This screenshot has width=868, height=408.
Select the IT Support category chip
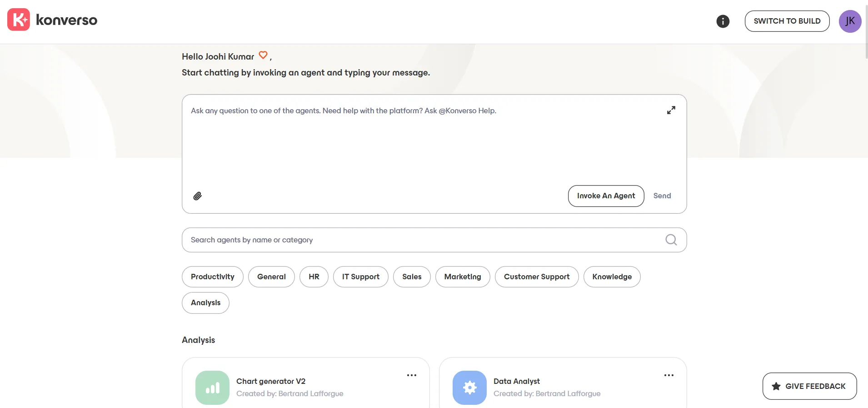pyautogui.click(x=361, y=277)
